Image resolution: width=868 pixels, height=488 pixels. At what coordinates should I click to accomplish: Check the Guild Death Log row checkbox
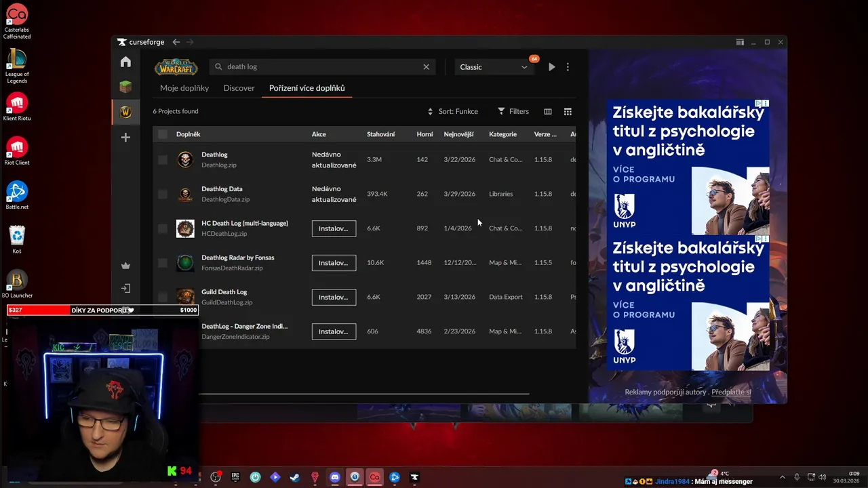163,297
